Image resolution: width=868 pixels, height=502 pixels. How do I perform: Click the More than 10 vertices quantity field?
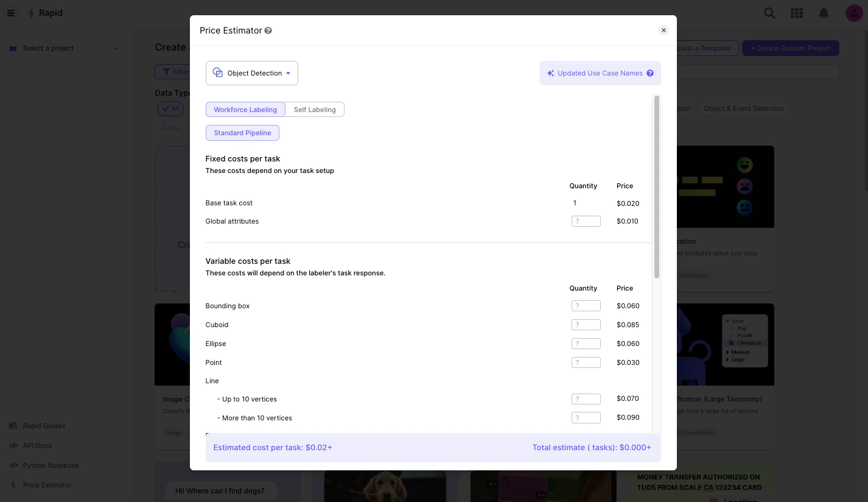click(586, 418)
